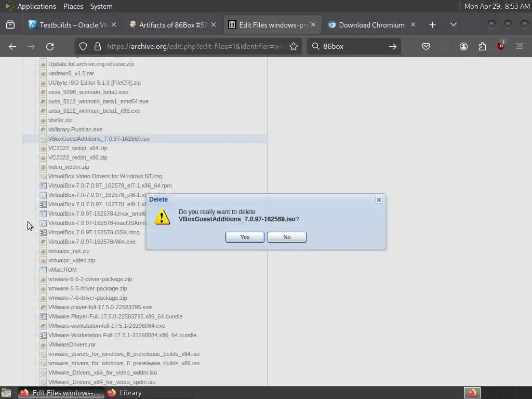Select Update.for.archive.org.release.zip
Viewport: 532px width, 399px height.
(90, 64)
